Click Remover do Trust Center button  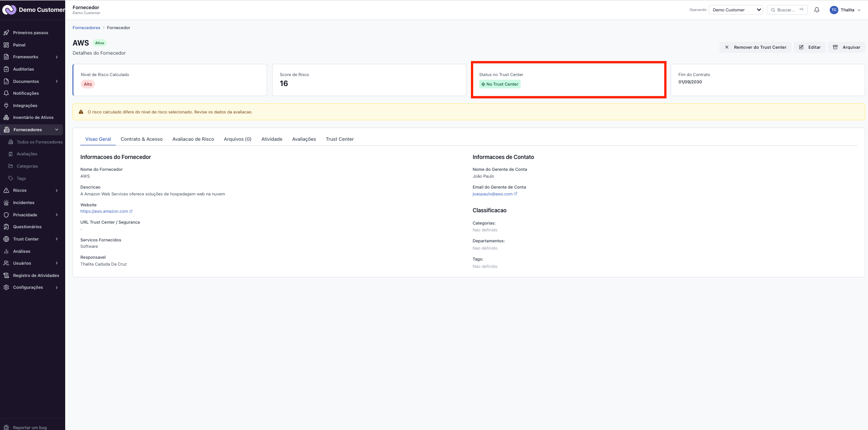[755, 47]
